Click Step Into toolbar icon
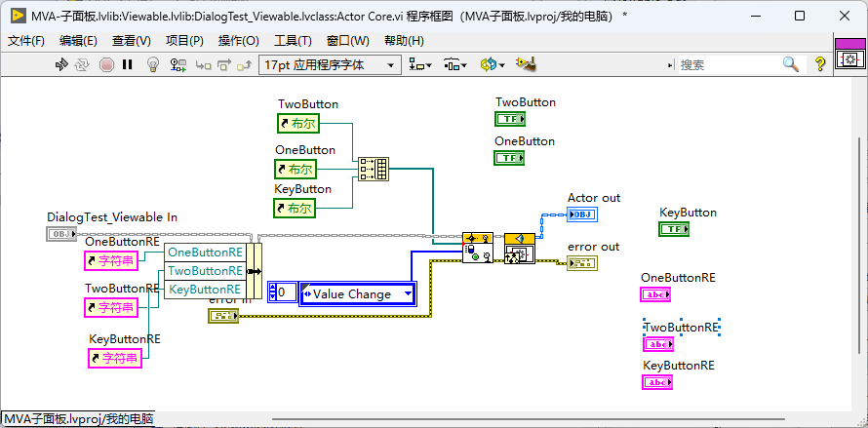This screenshot has width=868, height=428. click(x=203, y=65)
